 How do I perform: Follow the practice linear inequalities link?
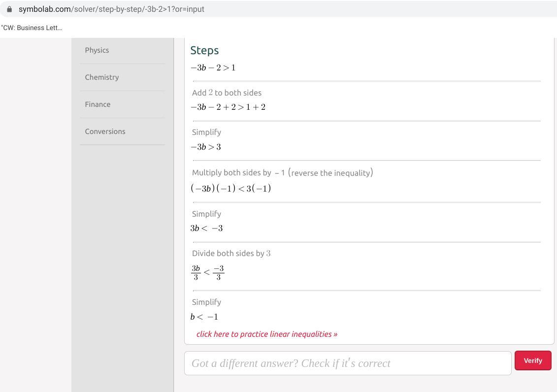266,334
